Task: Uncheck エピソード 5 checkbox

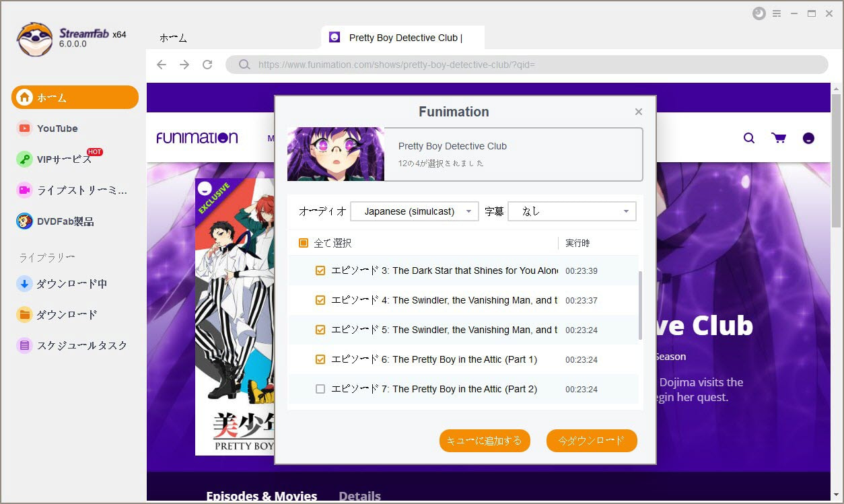Action: tap(320, 330)
